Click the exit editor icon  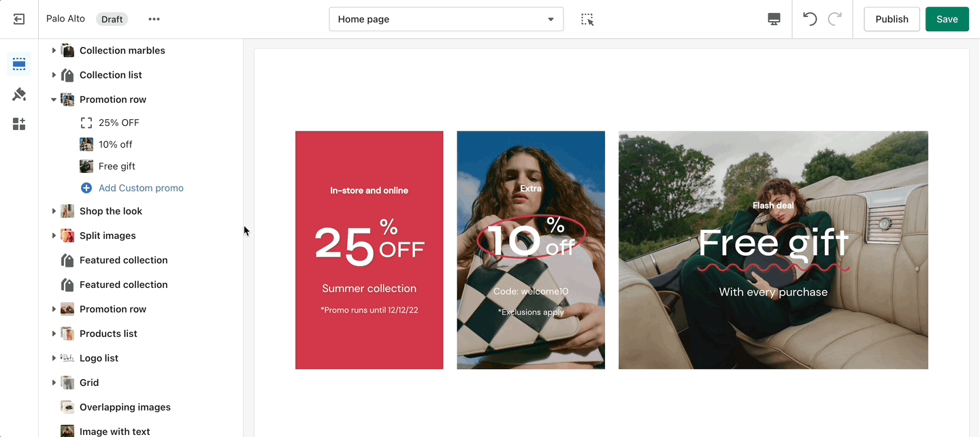[x=19, y=19]
